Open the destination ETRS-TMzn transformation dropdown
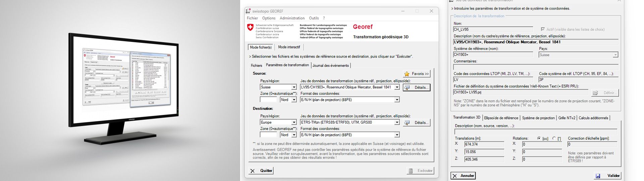Viewport: 644px width, 181px height. [397, 122]
